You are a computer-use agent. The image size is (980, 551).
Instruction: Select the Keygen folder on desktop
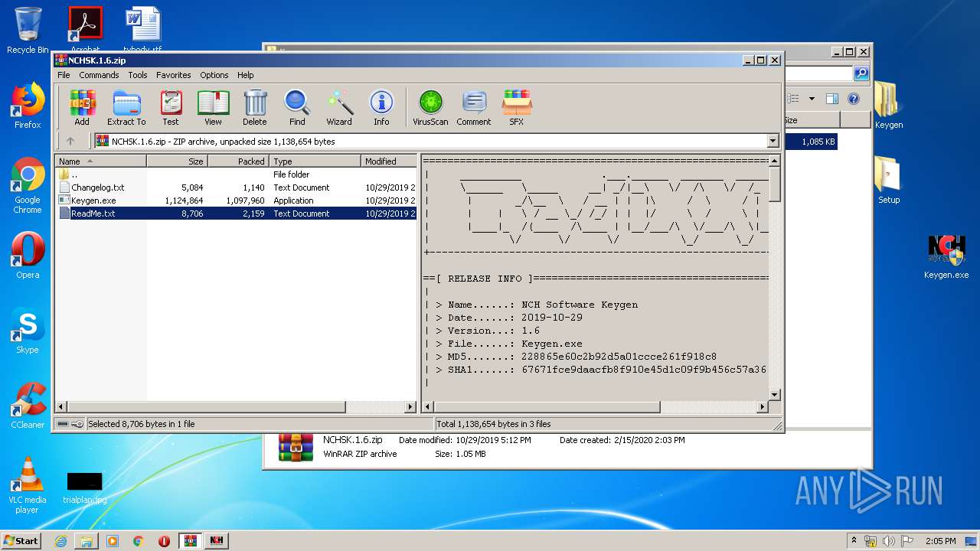click(x=888, y=106)
